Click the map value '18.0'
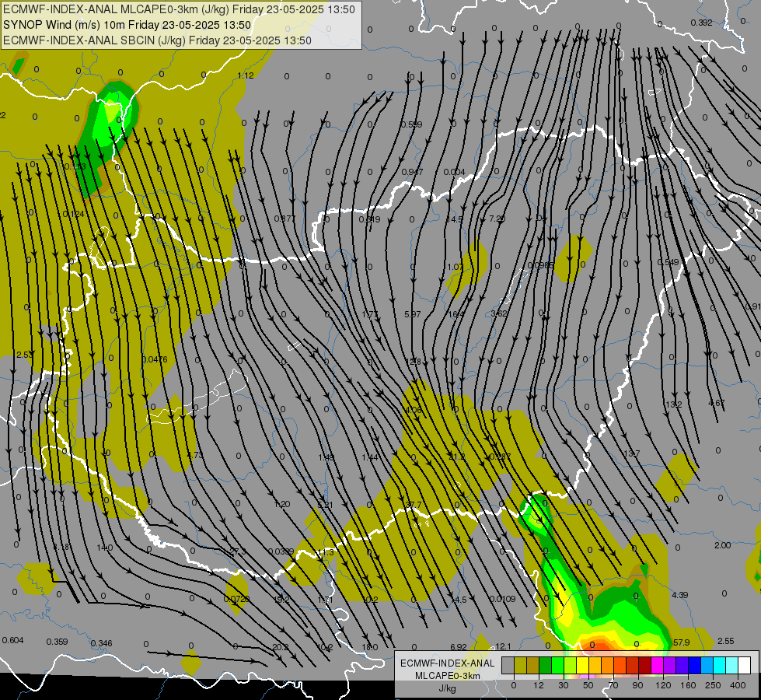Viewport: 761px width, 700px height. coord(370,647)
